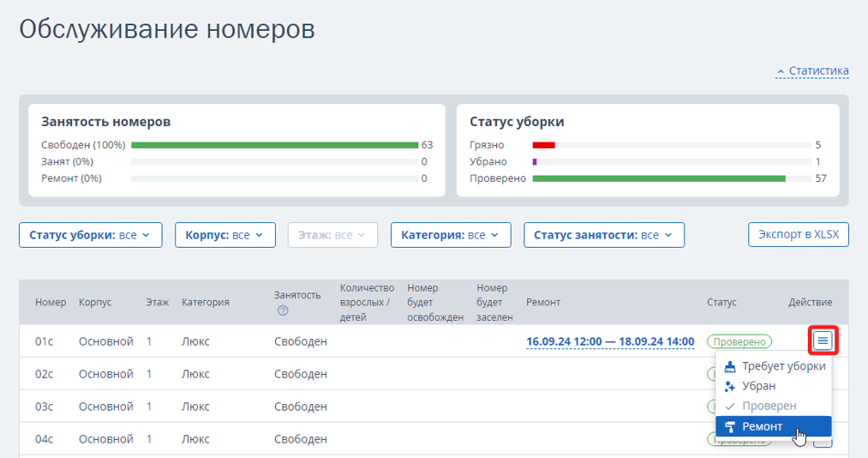Click Люкс category in row 03с
This screenshot has width=868, height=458.
pyautogui.click(x=195, y=407)
